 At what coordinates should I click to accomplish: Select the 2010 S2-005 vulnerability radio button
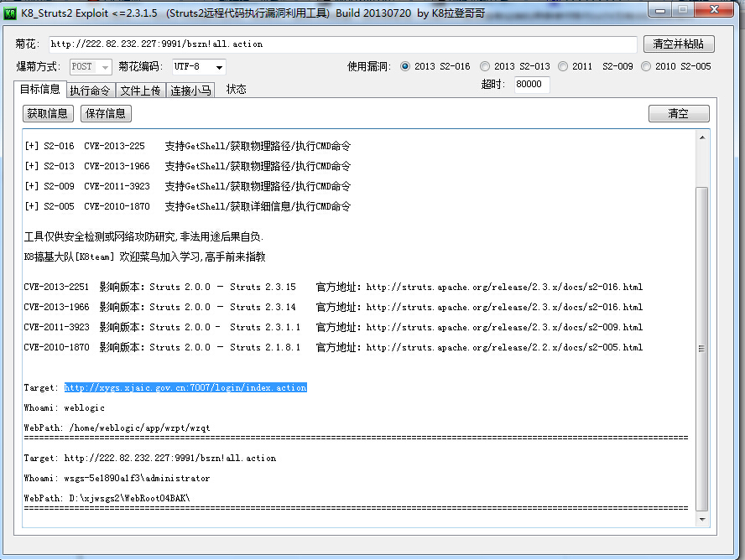pos(646,66)
